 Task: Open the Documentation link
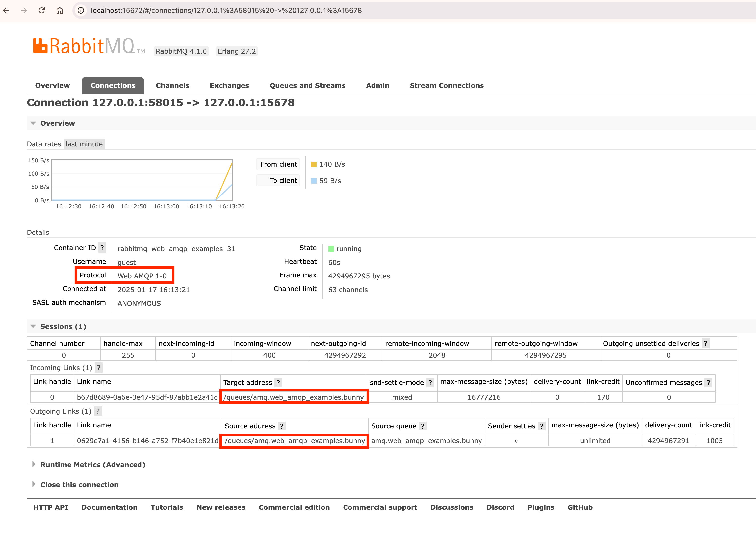point(109,507)
